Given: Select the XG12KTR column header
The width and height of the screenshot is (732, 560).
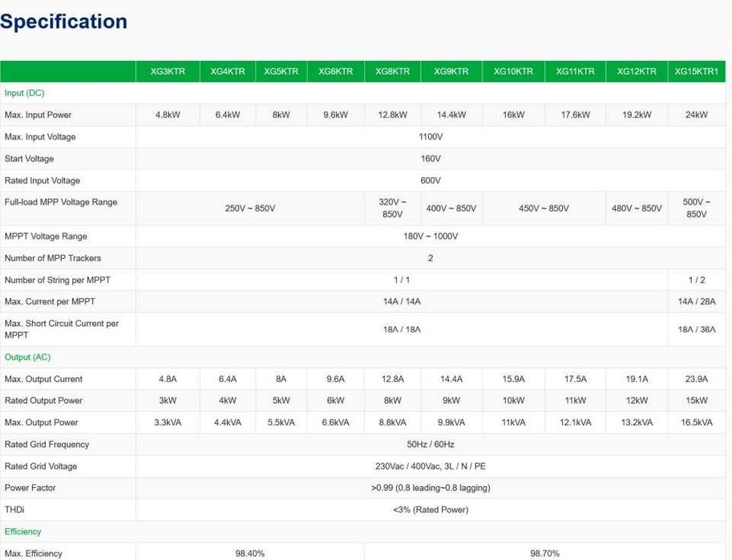Looking at the screenshot, I should 637,71.
